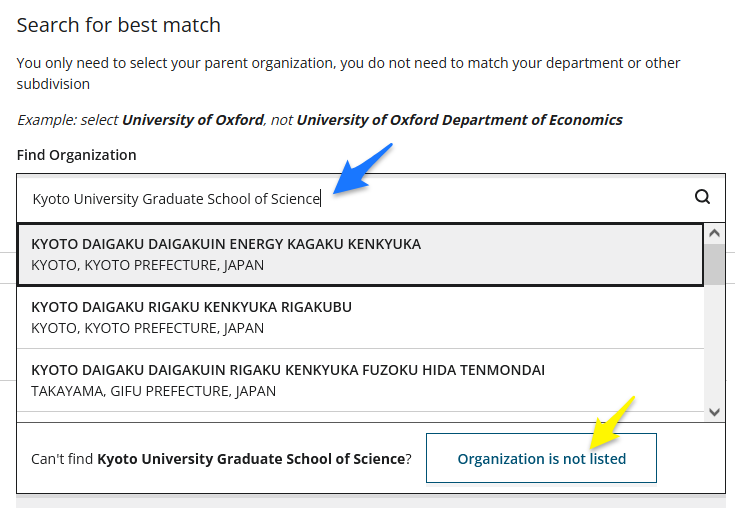The width and height of the screenshot is (735, 508).
Task: Click the results list scroll-up arrow
Action: pos(714,233)
